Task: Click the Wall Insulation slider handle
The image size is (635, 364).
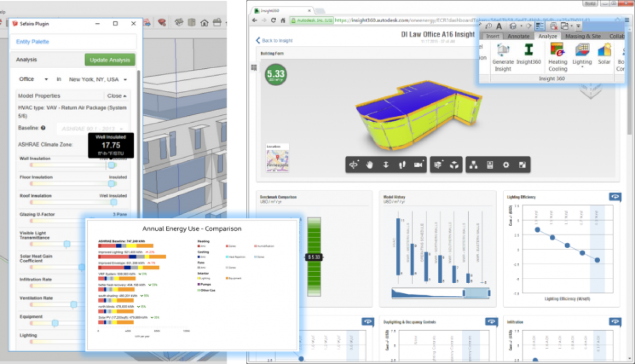Action: (112, 165)
